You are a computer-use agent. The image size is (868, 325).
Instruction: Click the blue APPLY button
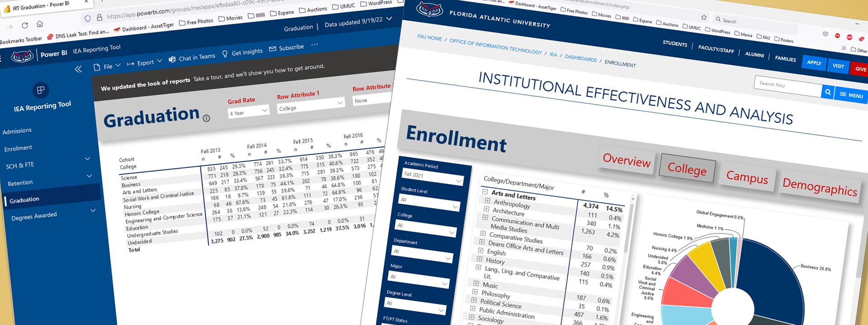click(814, 63)
